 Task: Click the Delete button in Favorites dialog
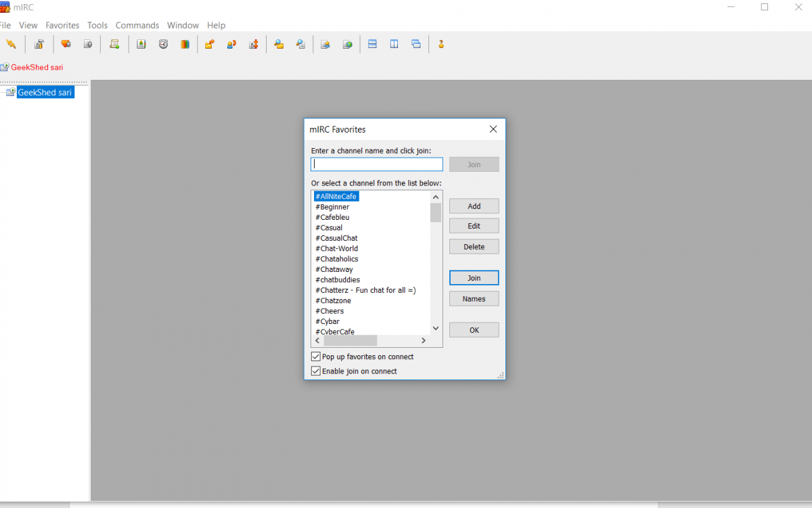click(474, 247)
